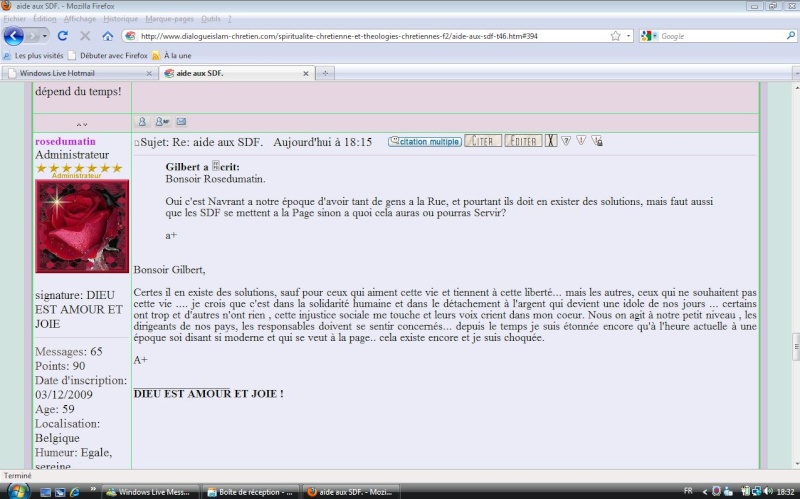800x499 pixels.
Task: Go to the Firefox home page
Action: (107, 36)
